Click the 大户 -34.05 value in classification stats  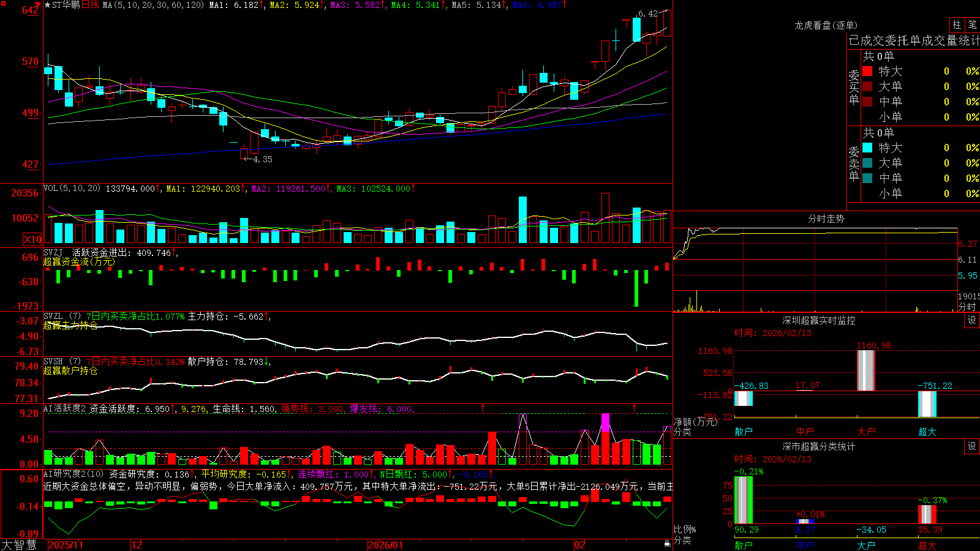click(871, 530)
